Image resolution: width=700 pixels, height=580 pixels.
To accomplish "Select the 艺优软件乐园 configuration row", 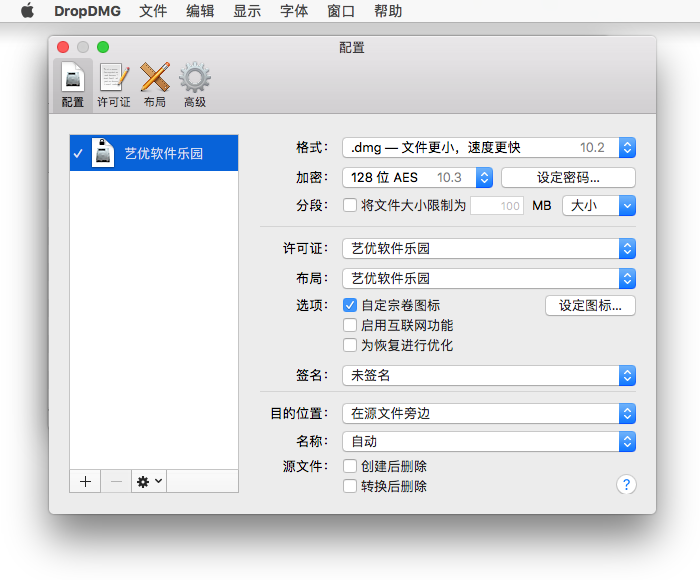I will pos(154,153).
